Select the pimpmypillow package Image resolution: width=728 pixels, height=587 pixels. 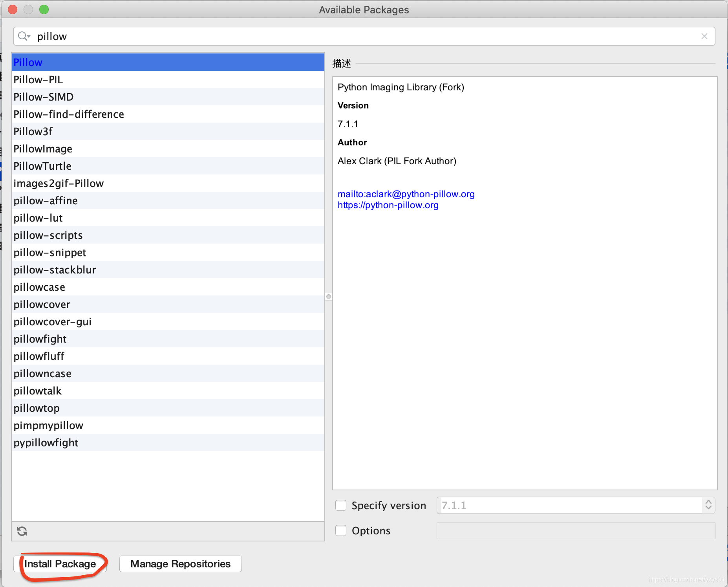click(x=168, y=425)
